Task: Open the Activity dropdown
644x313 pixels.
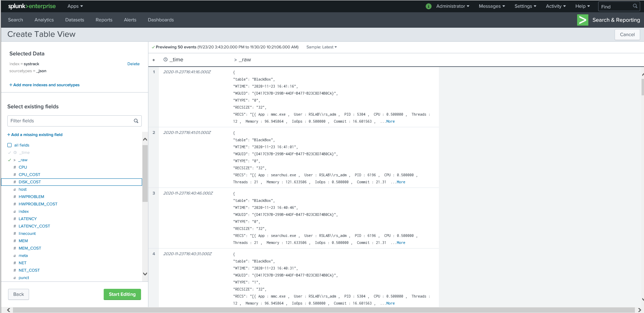Action: [x=556, y=6]
